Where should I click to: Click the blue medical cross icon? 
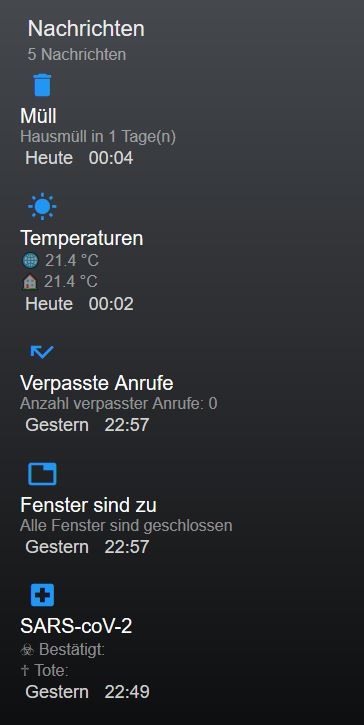[x=42, y=595]
